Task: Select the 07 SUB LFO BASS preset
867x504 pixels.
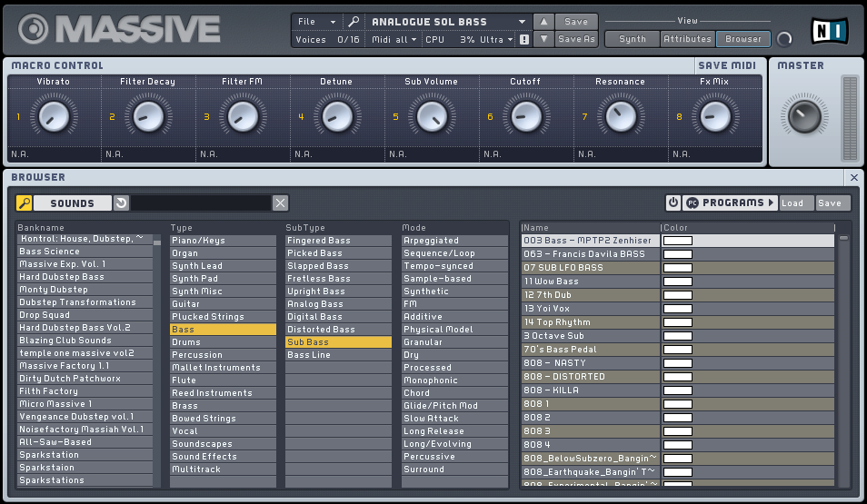Action: tap(591, 268)
